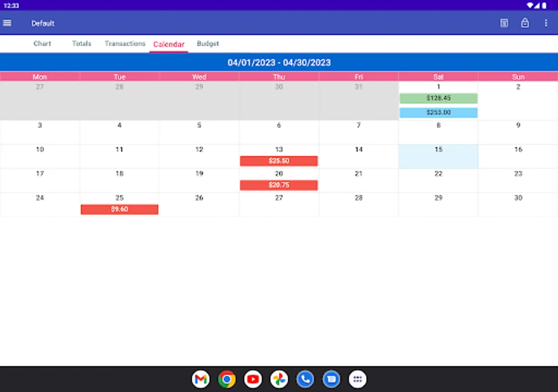Select calendar day 21
Viewport: 558px width, 392px height.
pyautogui.click(x=359, y=181)
